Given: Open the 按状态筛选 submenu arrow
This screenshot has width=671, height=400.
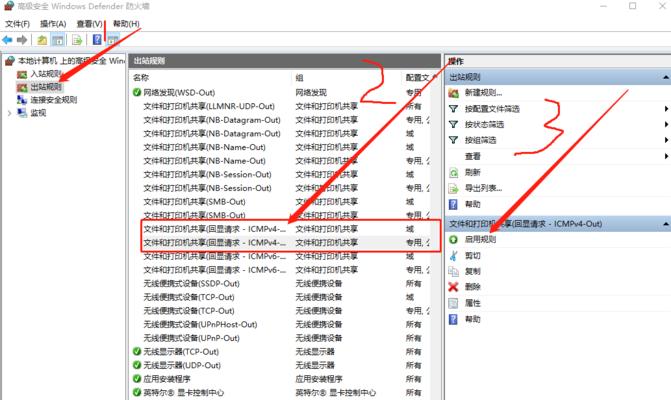Looking at the screenshot, I should pyautogui.click(x=666, y=124).
